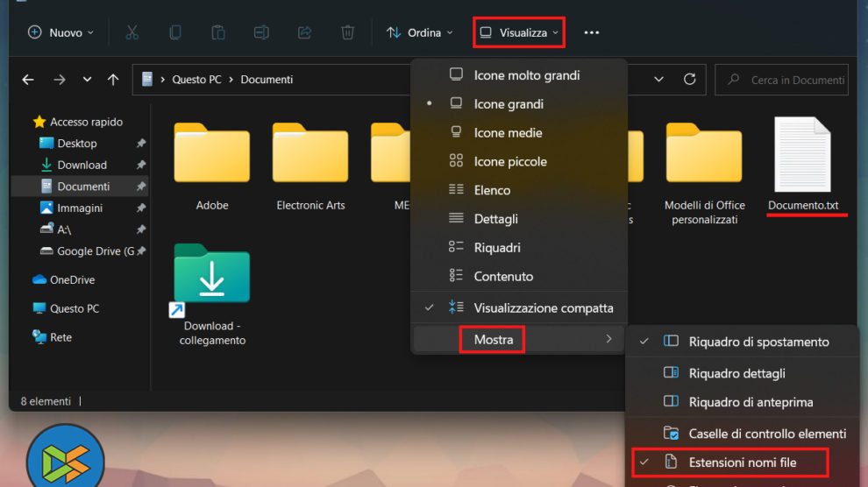The height and width of the screenshot is (487, 868).
Task: Uncheck Riquadro di spostamento
Action: click(758, 342)
